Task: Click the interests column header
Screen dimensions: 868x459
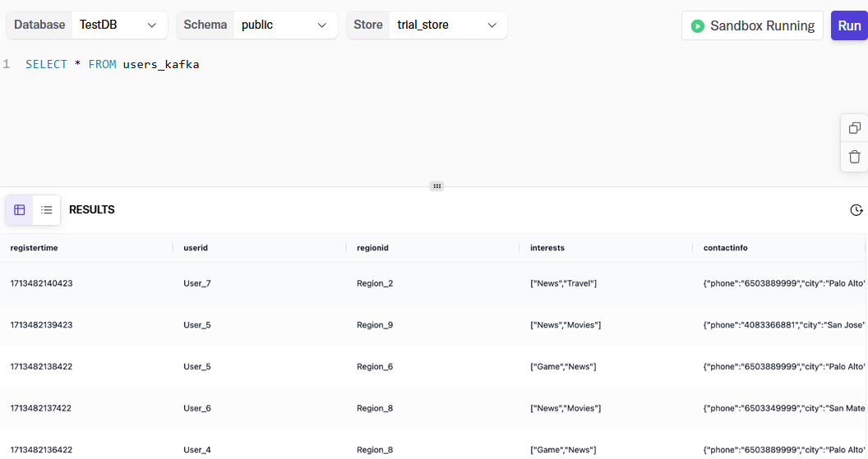Action: click(x=547, y=248)
